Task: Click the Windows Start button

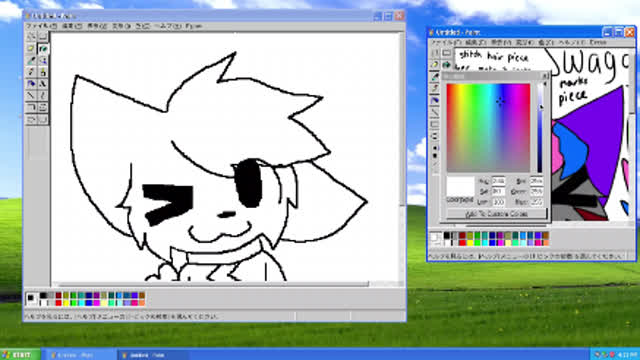Action: [x=20, y=355]
